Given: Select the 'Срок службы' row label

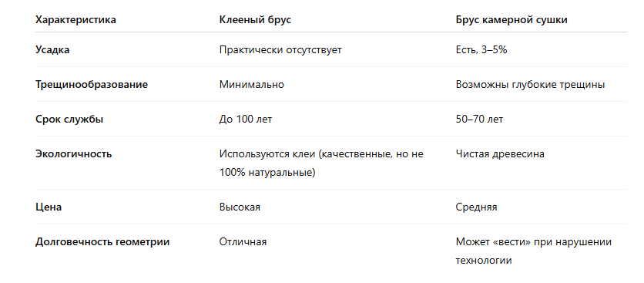Looking at the screenshot, I should pyautogui.click(x=69, y=120).
